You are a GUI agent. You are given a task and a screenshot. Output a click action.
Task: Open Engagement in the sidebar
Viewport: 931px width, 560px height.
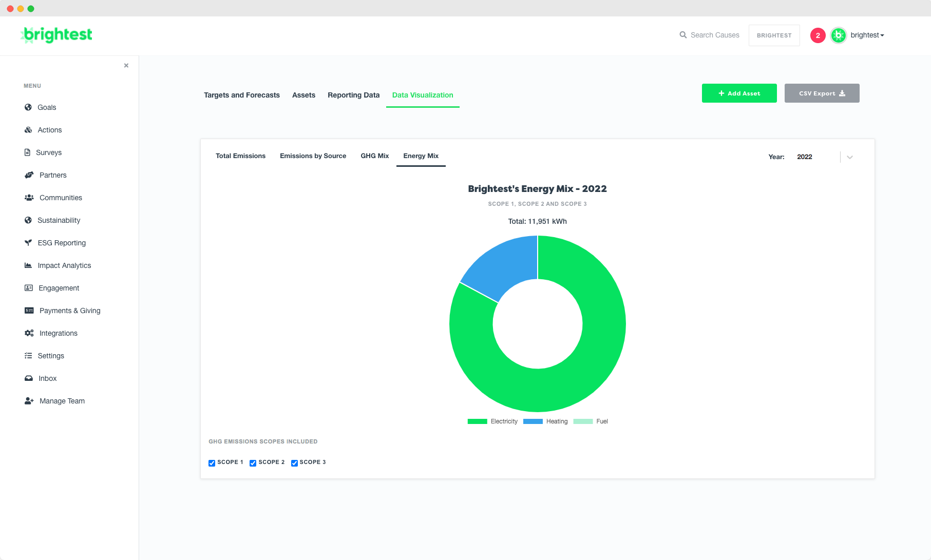tap(59, 288)
